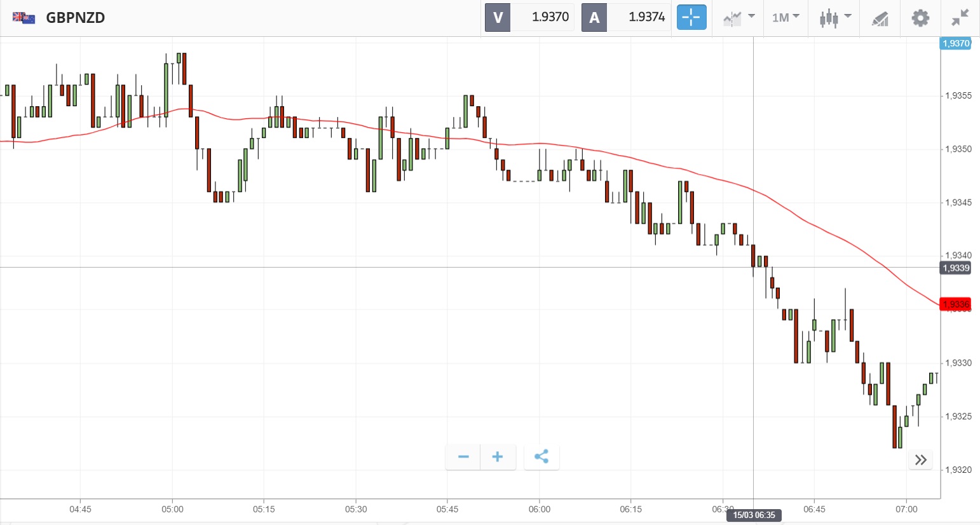Viewport: 980px width, 525px height.
Task: Click the GBPNZD flag icon
Action: coord(24,18)
